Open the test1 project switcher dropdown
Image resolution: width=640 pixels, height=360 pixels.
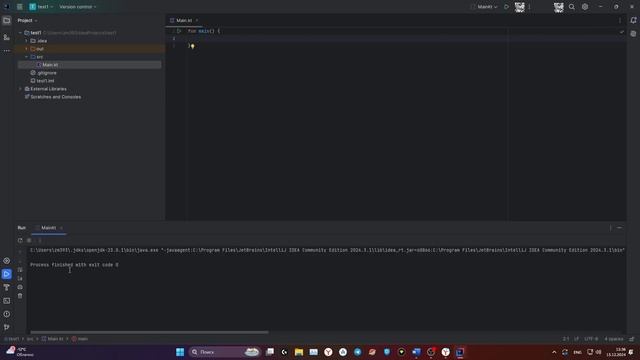(x=41, y=7)
